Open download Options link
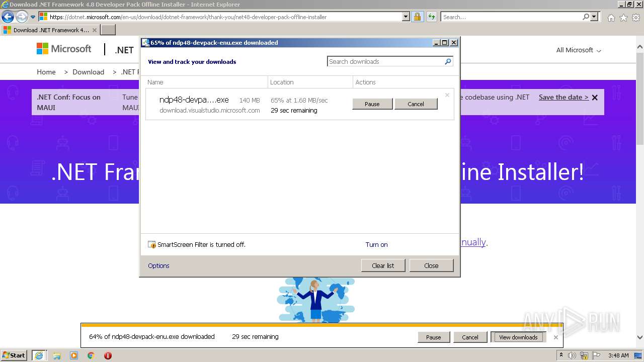This screenshot has height=362, width=644. pyautogui.click(x=158, y=266)
